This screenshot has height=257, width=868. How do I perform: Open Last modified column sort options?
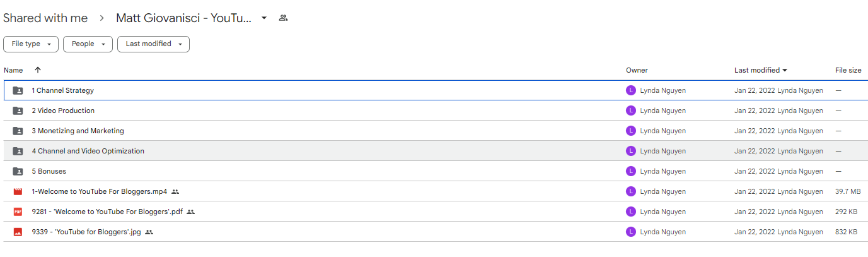[761, 70]
